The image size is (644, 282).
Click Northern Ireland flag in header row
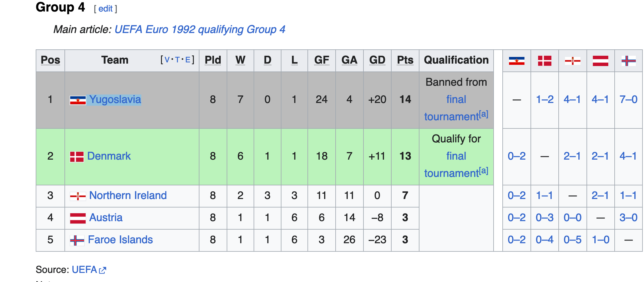coord(572,61)
